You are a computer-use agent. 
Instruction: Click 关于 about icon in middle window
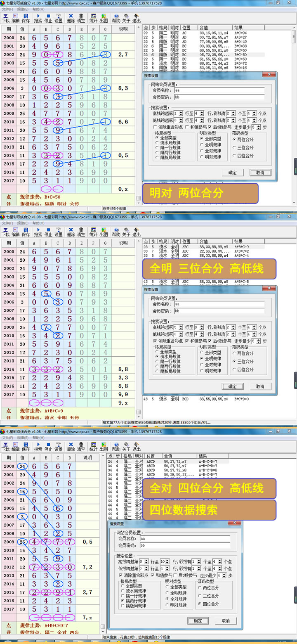point(126,232)
